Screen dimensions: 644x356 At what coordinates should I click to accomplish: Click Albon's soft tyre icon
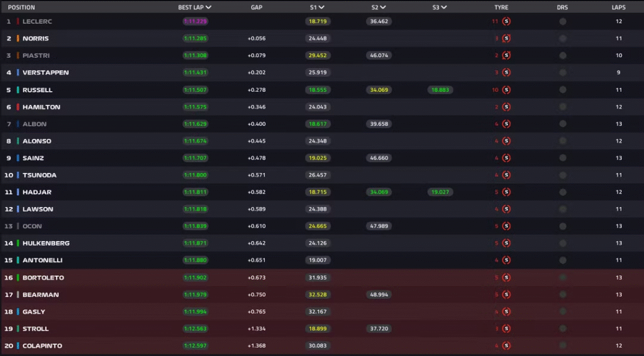tap(506, 124)
